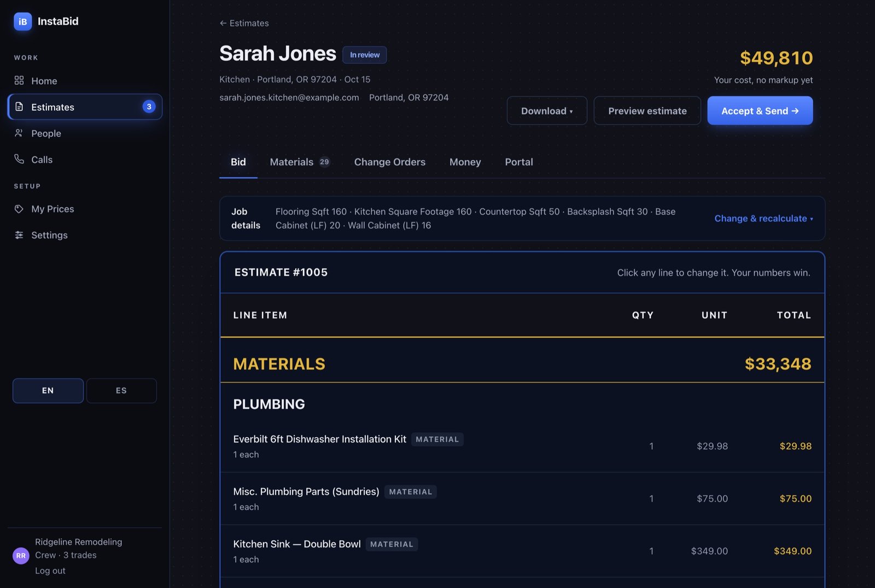The height and width of the screenshot is (588, 875).
Task: Click the Materials tab count badge 29
Action: coord(324,162)
